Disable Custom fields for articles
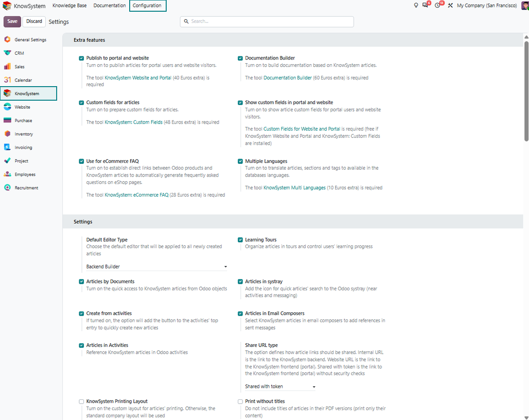 point(81,103)
